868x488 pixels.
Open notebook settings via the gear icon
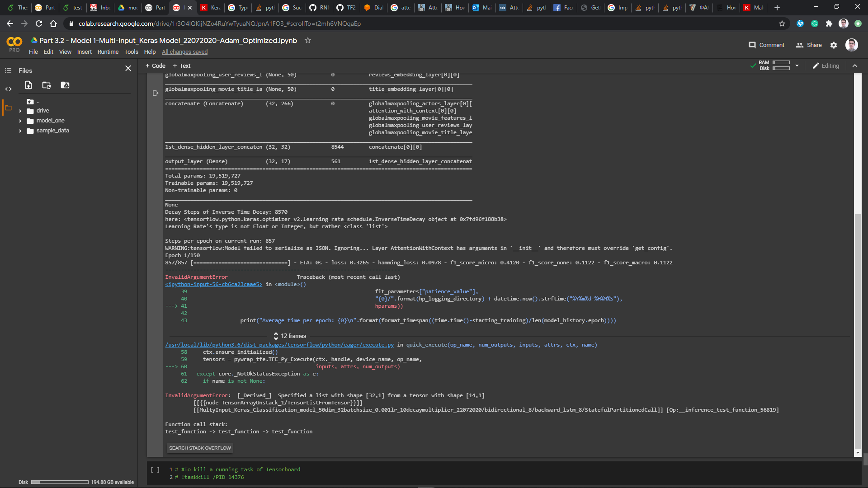pos(834,45)
